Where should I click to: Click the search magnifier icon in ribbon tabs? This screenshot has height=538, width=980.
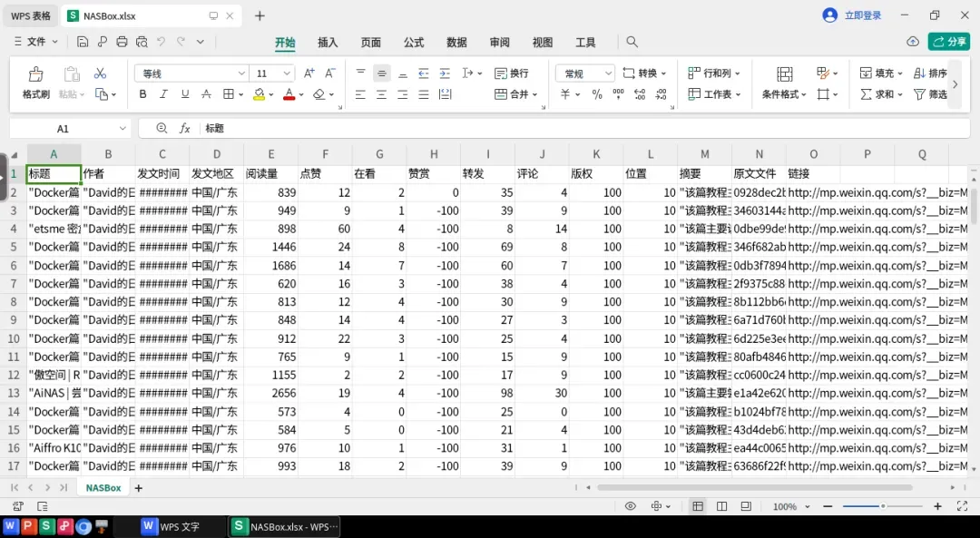(632, 42)
